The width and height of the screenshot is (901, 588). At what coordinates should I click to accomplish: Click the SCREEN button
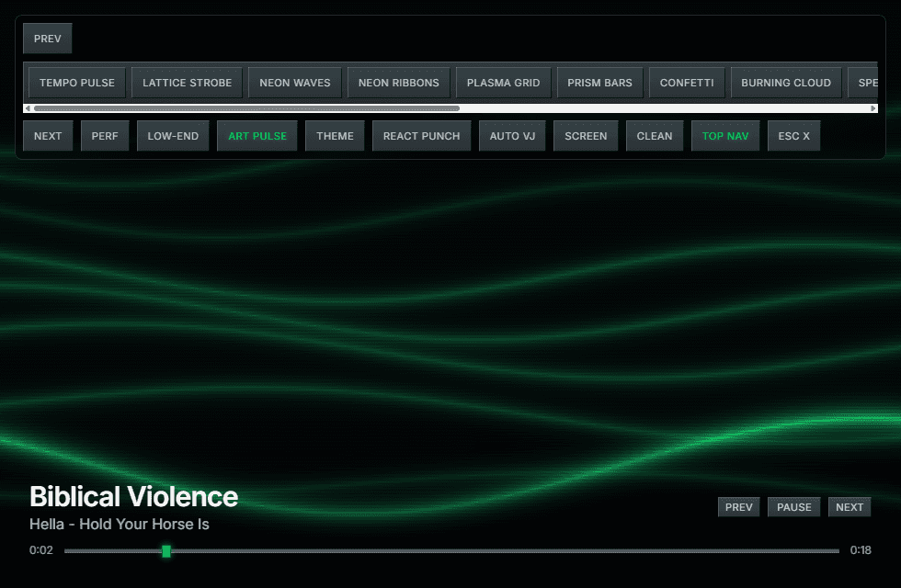click(586, 136)
